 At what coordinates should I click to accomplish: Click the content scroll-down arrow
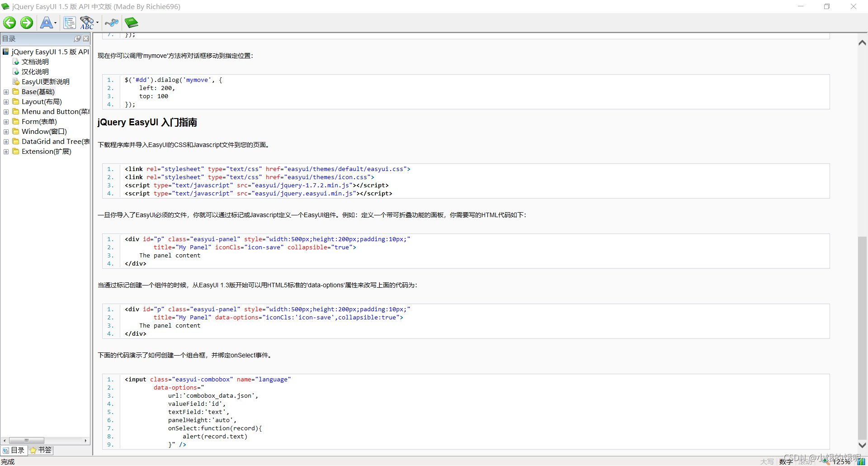(862, 445)
